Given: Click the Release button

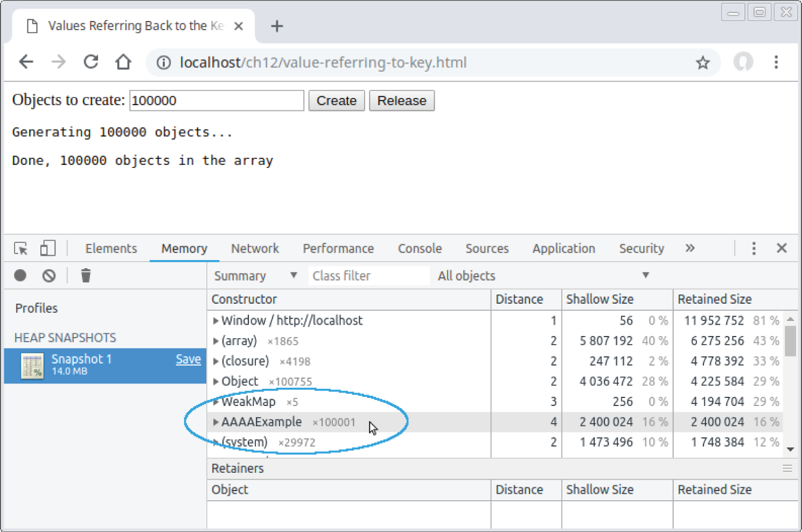Looking at the screenshot, I should [402, 101].
